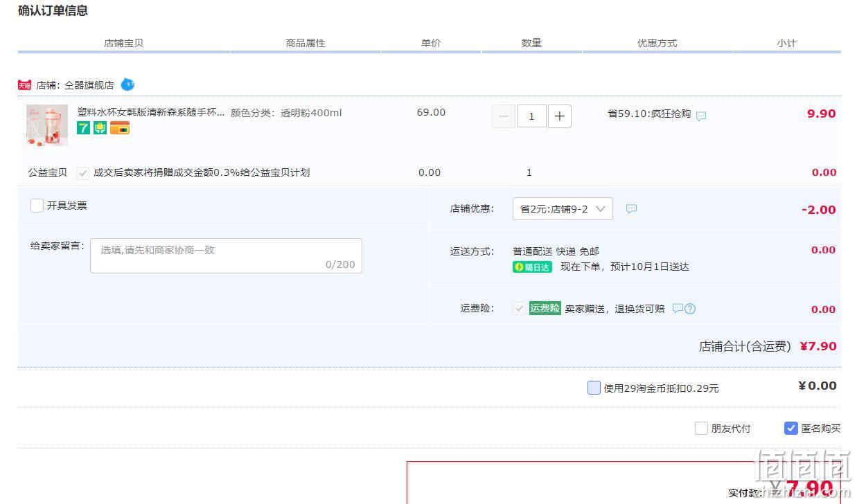Click the Tmall logo badge next to the store name
The width and height of the screenshot is (857, 504).
pyautogui.click(x=25, y=85)
